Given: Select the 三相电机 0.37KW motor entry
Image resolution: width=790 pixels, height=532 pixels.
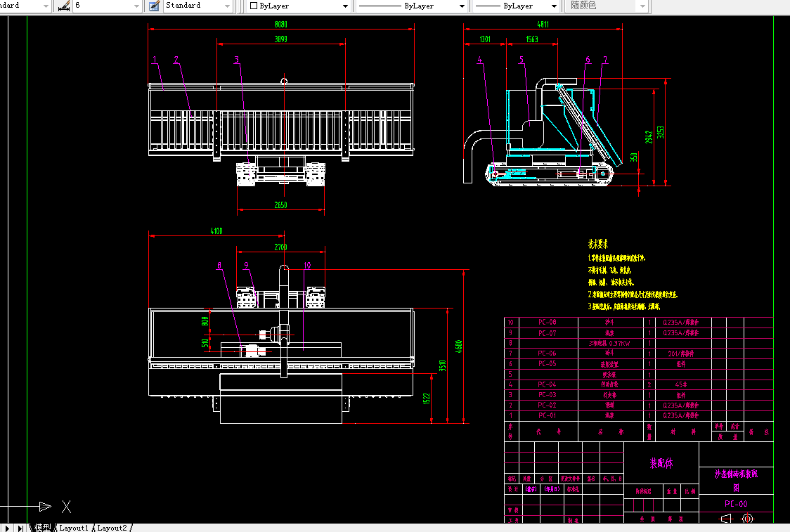Looking at the screenshot, I should [609, 343].
